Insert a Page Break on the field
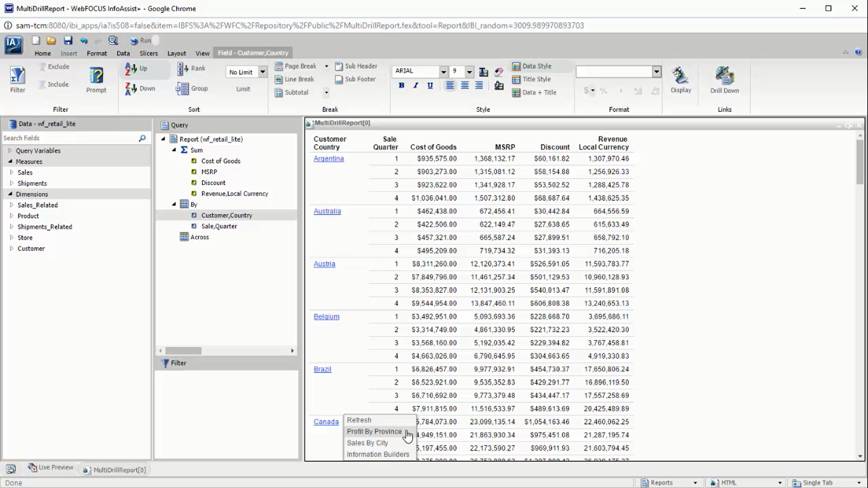Screen dimensions: 868x488 point(296,66)
